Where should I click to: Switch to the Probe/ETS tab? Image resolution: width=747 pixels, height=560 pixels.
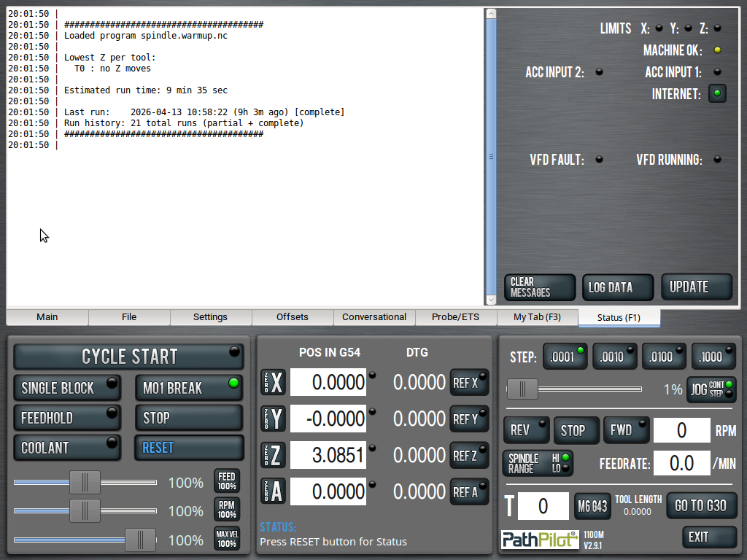[456, 317]
